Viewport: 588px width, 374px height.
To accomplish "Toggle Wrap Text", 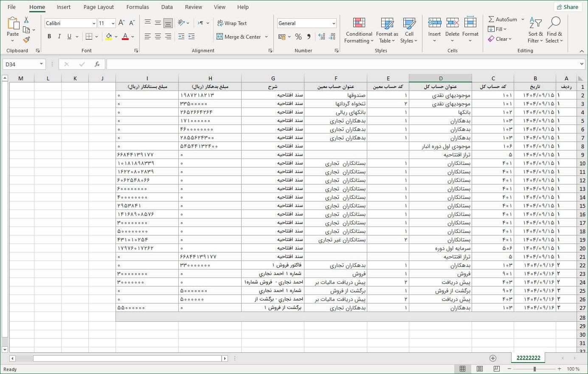I will pyautogui.click(x=232, y=23).
